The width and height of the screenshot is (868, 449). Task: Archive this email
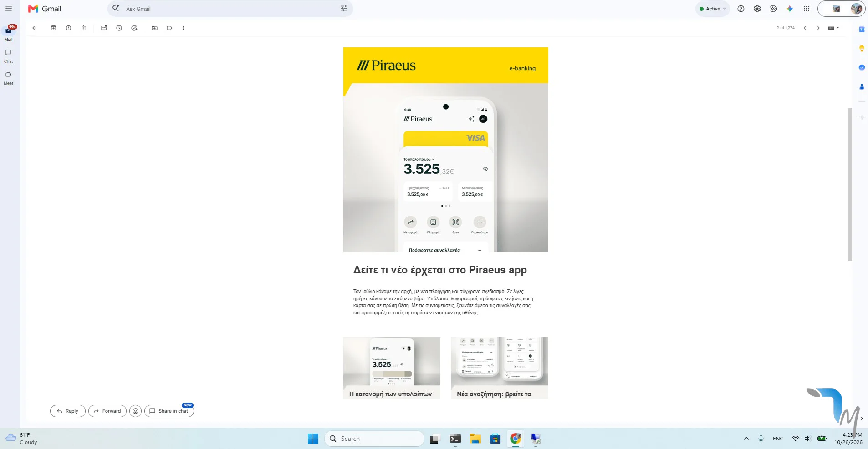(53, 28)
